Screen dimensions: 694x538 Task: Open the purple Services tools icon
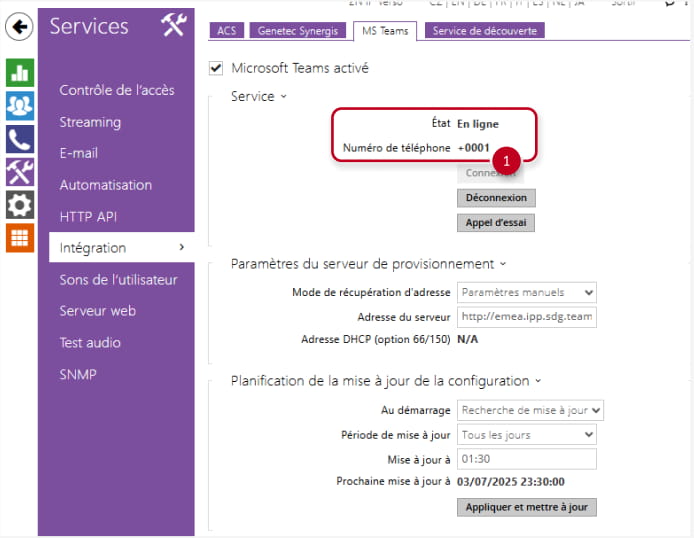tap(20, 172)
